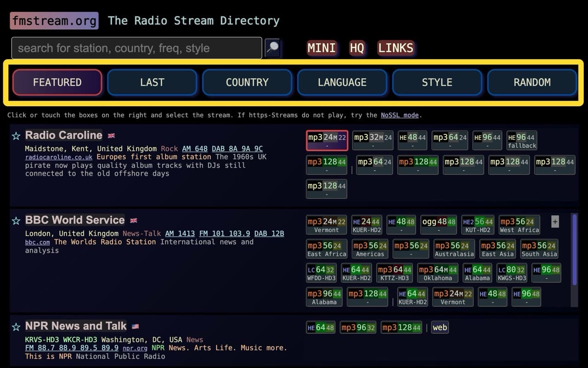Click the News-Talk style label on BBC

tap(141, 234)
